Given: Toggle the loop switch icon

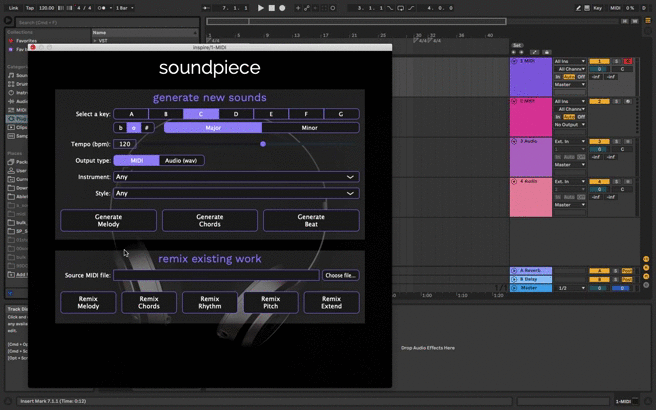Looking at the screenshot, I should 400,8.
